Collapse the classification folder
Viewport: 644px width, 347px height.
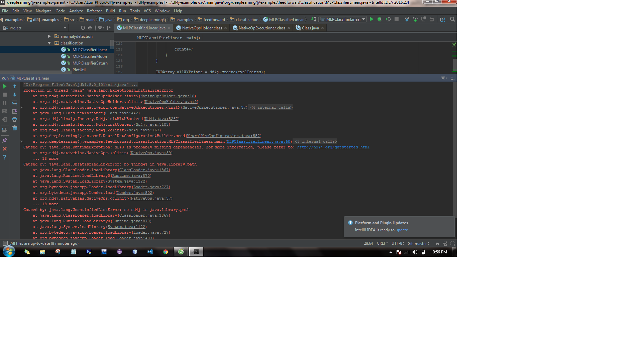coord(49,43)
